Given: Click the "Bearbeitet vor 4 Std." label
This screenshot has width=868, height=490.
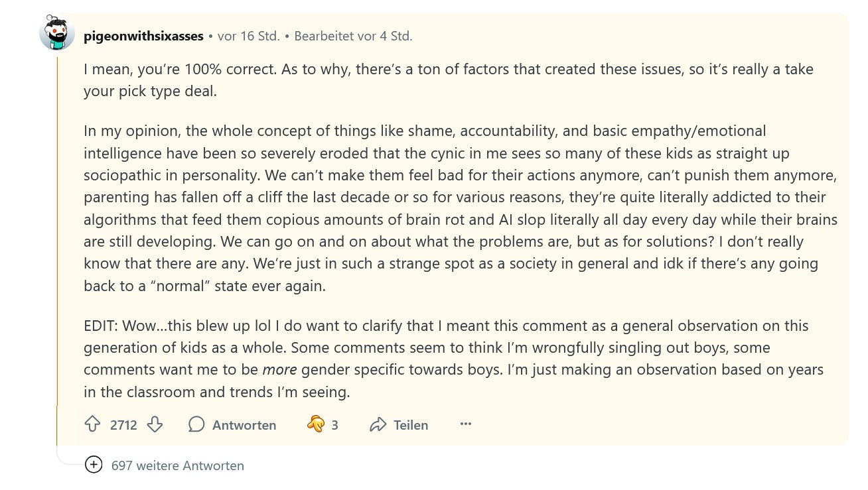Looking at the screenshot, I should [353, 36].
